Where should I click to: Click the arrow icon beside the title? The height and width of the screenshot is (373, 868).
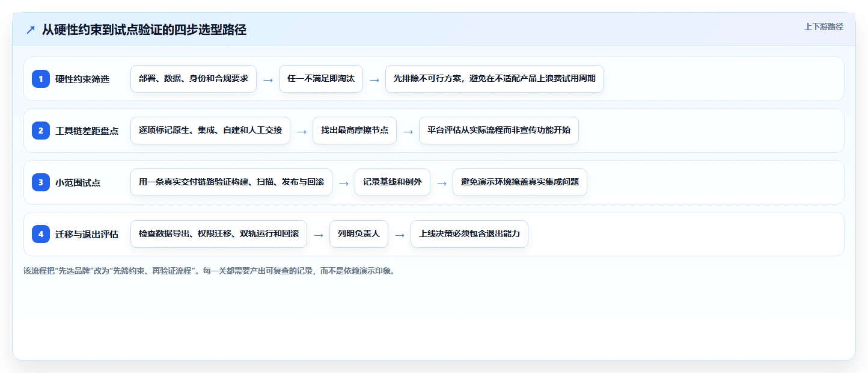pos(31,29)
